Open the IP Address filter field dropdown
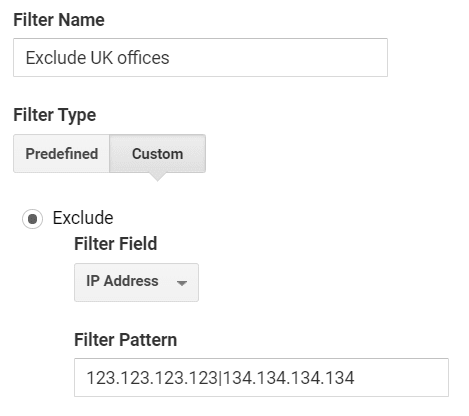This screenshot has width=469, height=416. [136, 282]
